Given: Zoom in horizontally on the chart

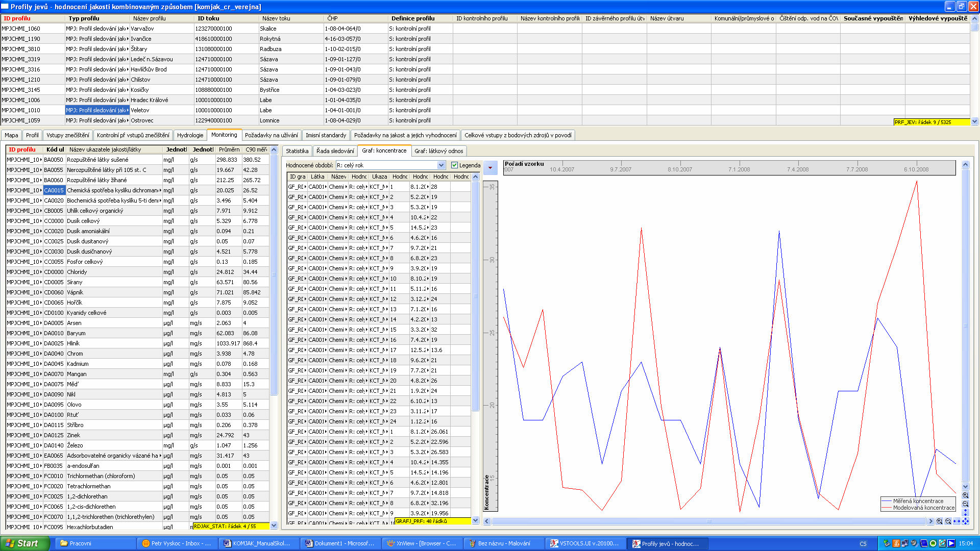Looking at the screenshot, I should pyautogui.click(x=940, y=521).
